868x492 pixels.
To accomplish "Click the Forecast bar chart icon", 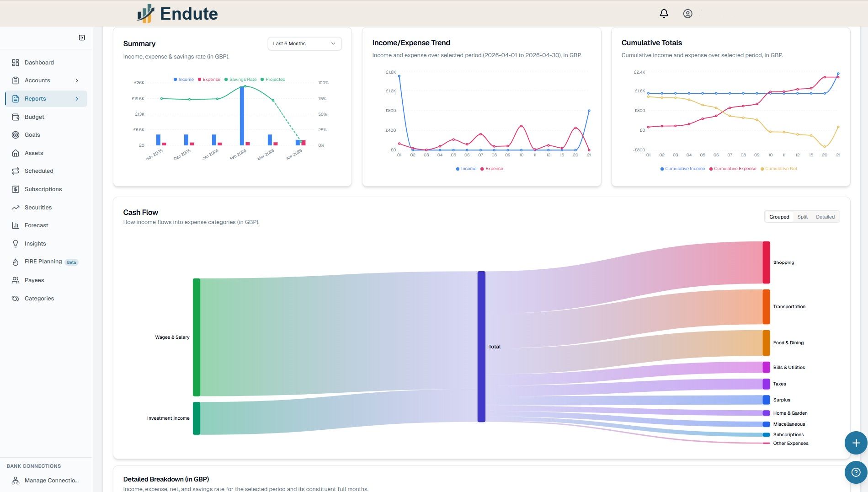I will [16, 225].
